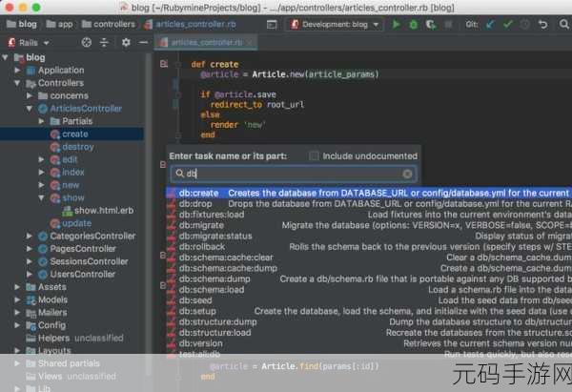Viewport: 572px width, 392px height.
Task: Select the Config node
Action: tap(51, 325)
